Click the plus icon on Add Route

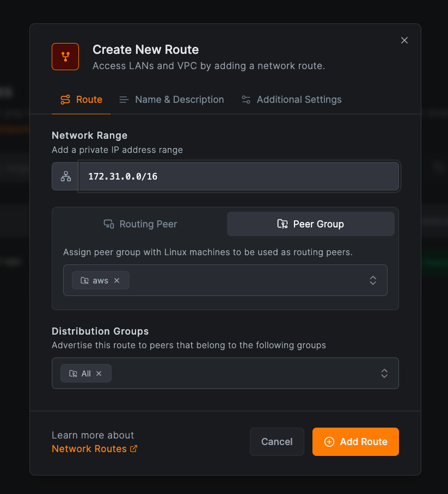tap(329, 442)
